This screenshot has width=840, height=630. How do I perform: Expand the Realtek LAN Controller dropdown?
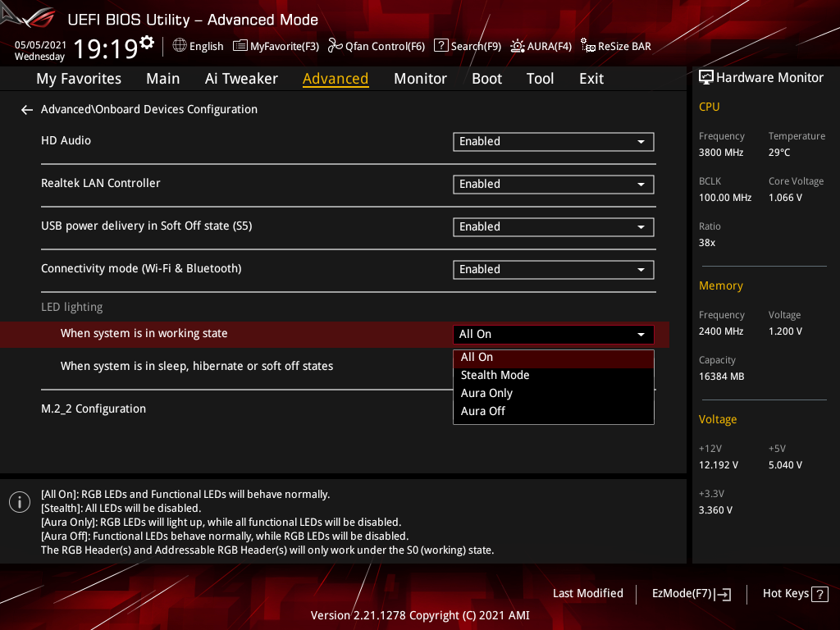coord(553,185)
